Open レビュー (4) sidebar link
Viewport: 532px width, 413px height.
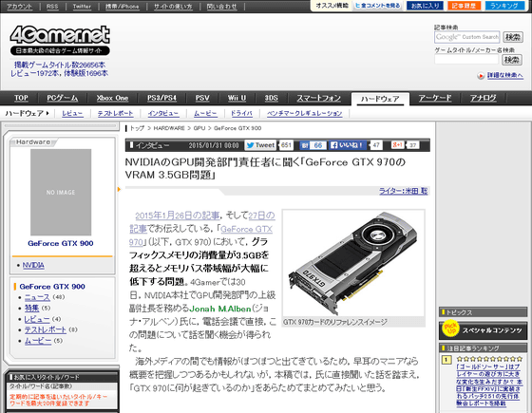point(37,319)
